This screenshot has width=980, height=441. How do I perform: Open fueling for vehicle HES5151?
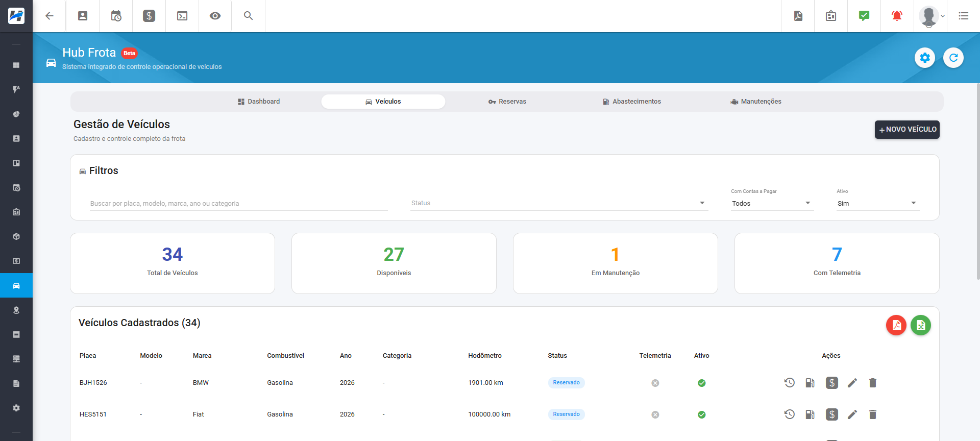[x=810, y=414]
